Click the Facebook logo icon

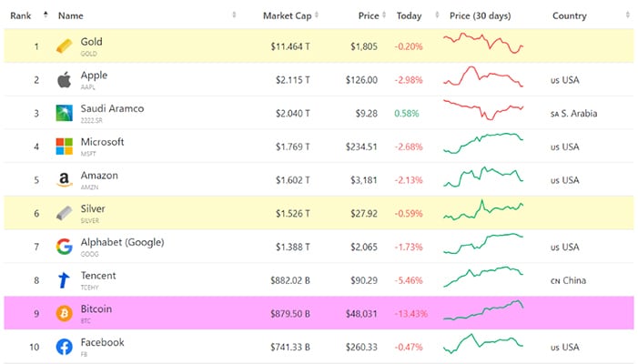[64, 347]
